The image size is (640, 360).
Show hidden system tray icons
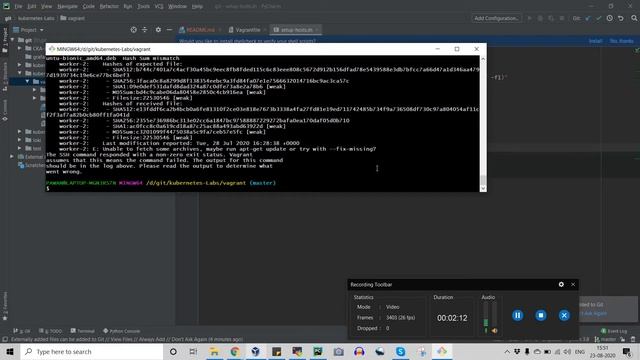pos(507,351)
